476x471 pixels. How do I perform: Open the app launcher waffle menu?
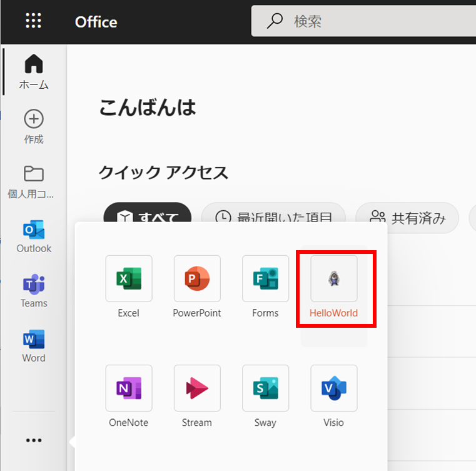click(33, 21)
